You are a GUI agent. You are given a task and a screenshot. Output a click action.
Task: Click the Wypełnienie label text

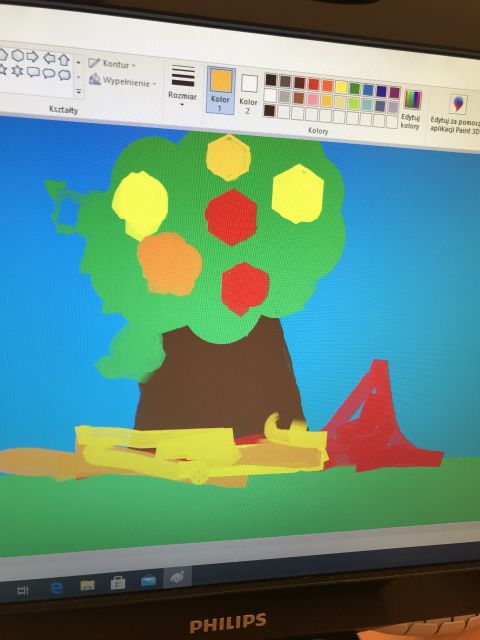click(x=126, y=82)
